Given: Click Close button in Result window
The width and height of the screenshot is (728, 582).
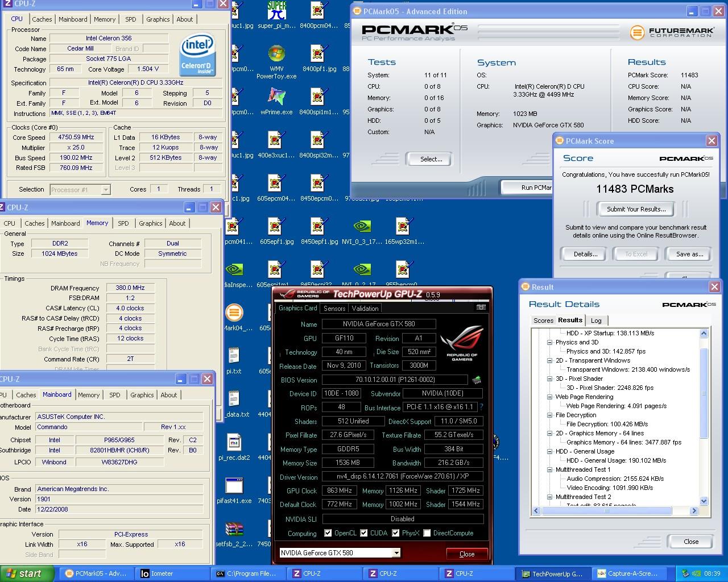Looking at the screenshot, I should (691, 542).
